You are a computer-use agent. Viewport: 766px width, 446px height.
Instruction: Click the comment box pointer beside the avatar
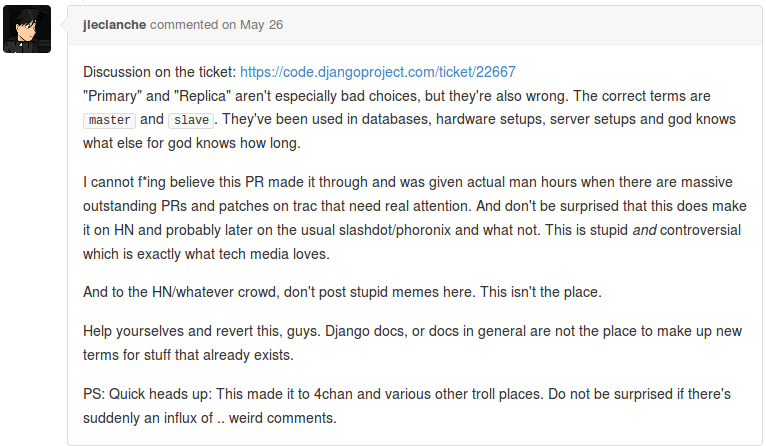point(63,27)
